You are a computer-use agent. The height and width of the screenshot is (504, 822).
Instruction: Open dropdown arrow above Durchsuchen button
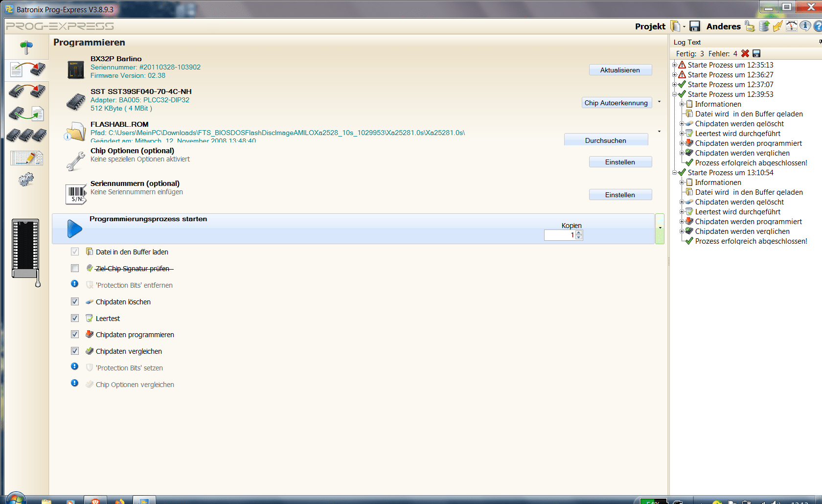pos(659,132)
